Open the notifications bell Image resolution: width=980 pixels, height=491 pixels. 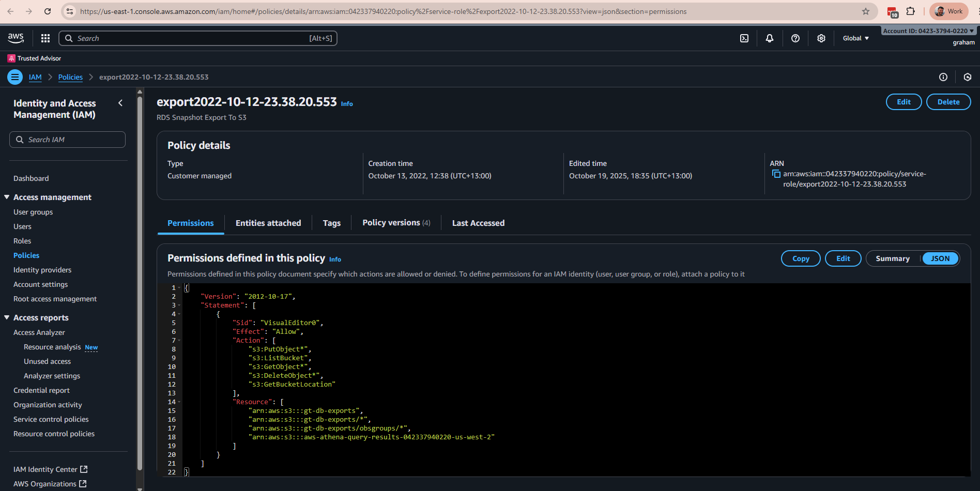[770, 38]
